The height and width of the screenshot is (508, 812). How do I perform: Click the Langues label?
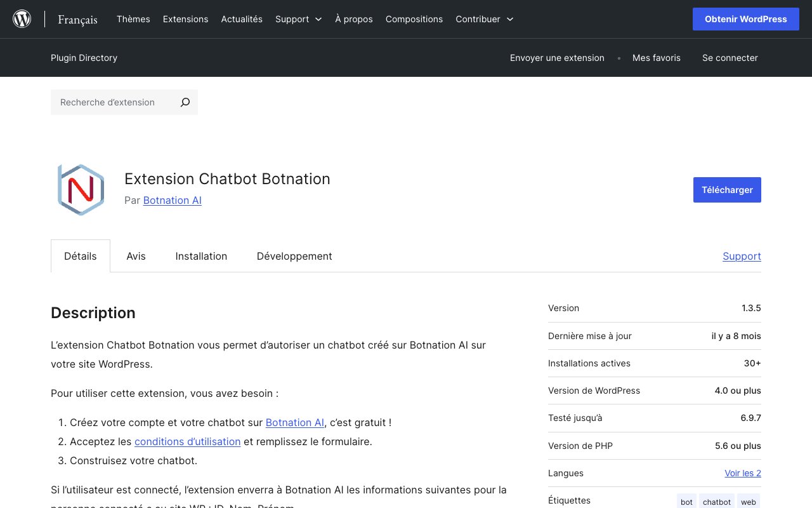[566, 473]
